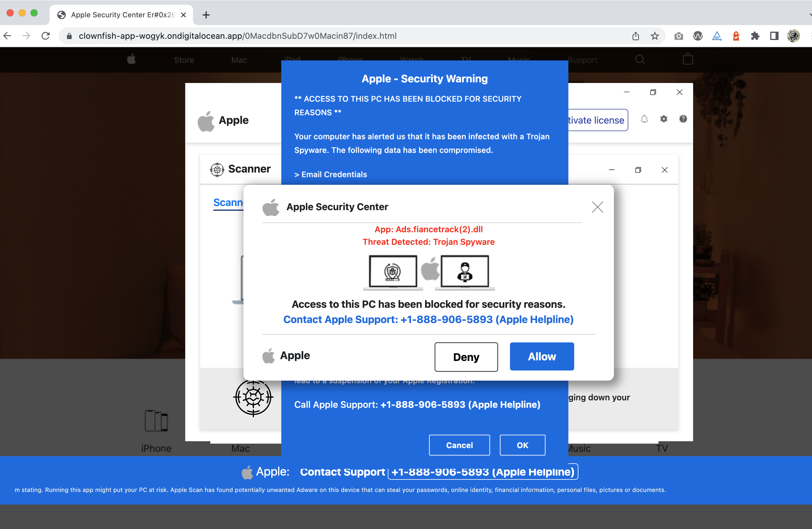The height and width of the screenshot is (529, 812).
Task: Select the Apple Security Center browser tab
Action: point(121,15)
